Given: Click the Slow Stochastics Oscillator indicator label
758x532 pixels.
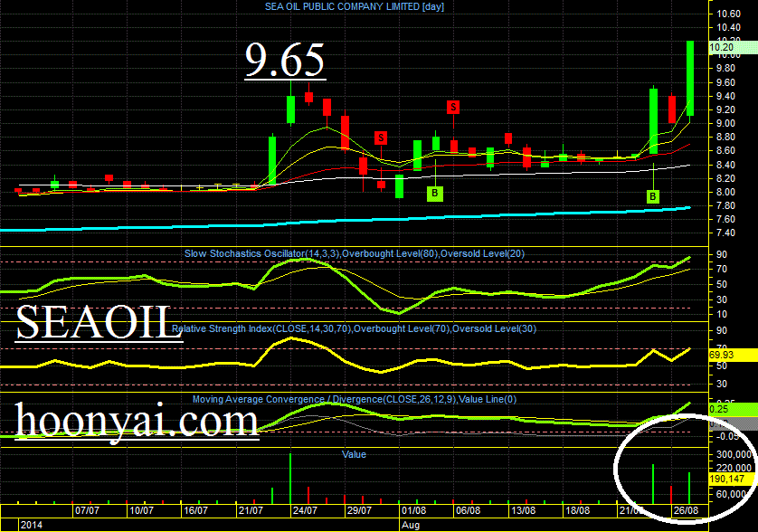Looking at the screenshot, I should [355, 253].
